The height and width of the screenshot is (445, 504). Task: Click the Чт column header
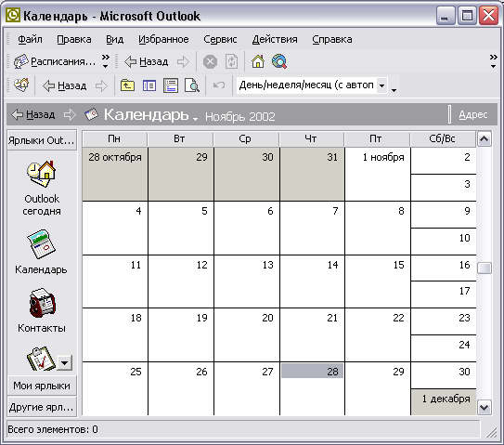tap(312, 138)
